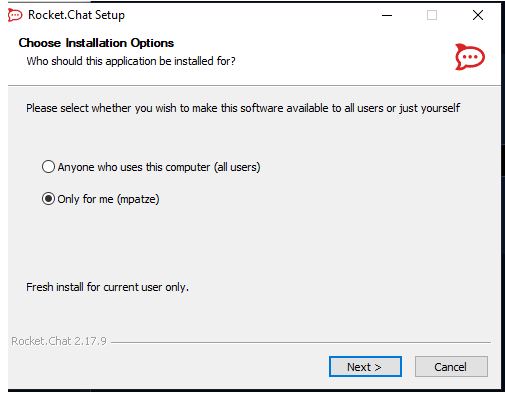Click the 'Rocket.Chat Setup' window title
Screen dimensions: 505x393
[76, 15]
